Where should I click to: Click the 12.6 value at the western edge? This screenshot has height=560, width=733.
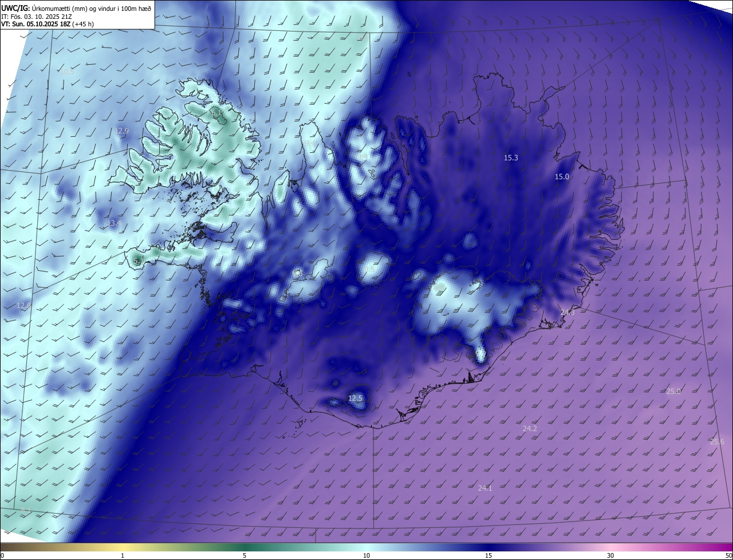click(23, 305)
